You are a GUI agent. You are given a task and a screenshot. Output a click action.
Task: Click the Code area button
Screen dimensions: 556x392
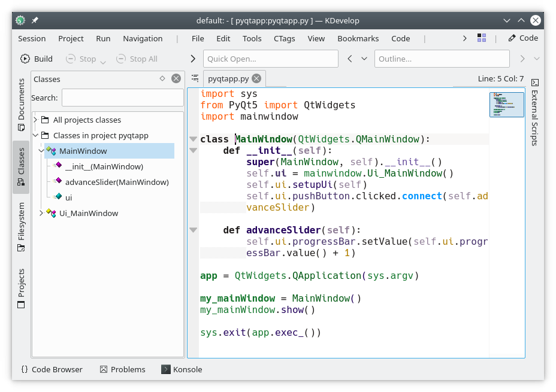click(523, 38)
